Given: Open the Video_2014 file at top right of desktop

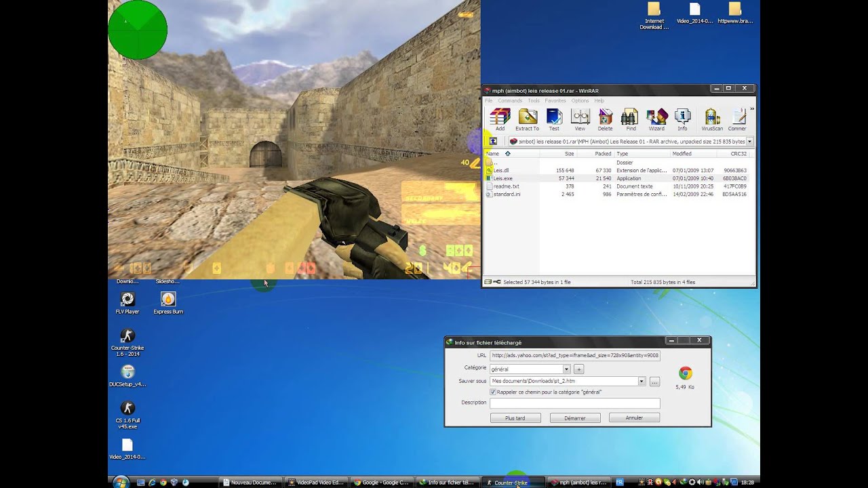Looking at the screenshot, I should coord(694,13).
